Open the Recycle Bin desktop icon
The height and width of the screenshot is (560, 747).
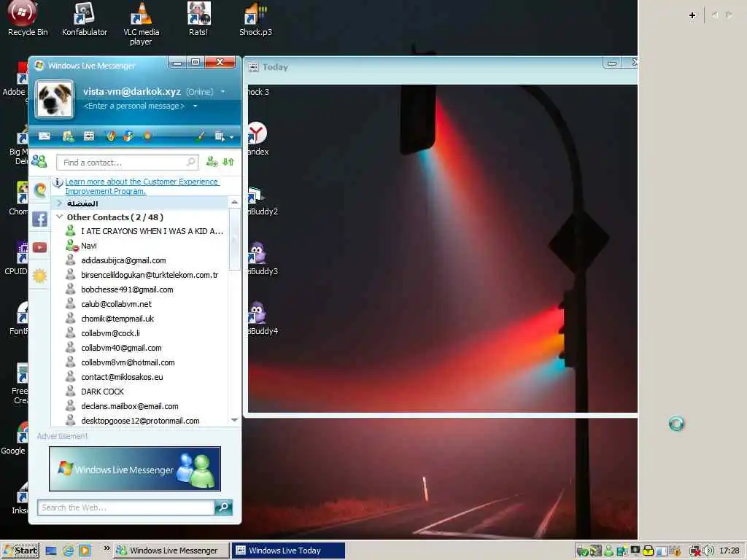[27, 19]
